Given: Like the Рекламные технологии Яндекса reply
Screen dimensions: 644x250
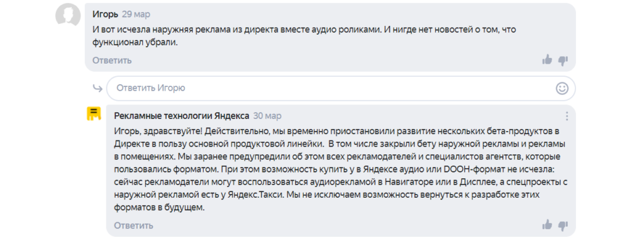Looking at the screenshot, I should [x=547, y=225].
